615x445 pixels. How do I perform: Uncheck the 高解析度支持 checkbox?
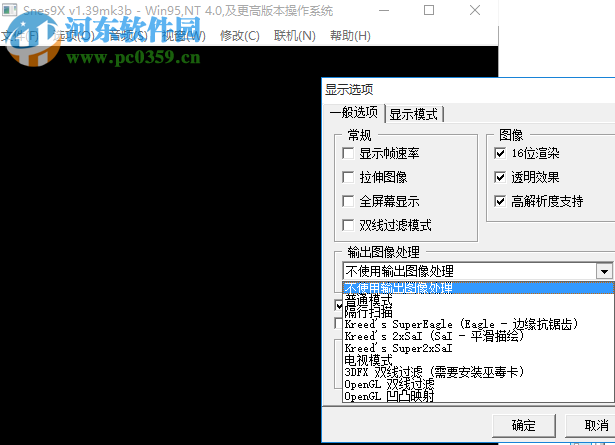(500, 202)
